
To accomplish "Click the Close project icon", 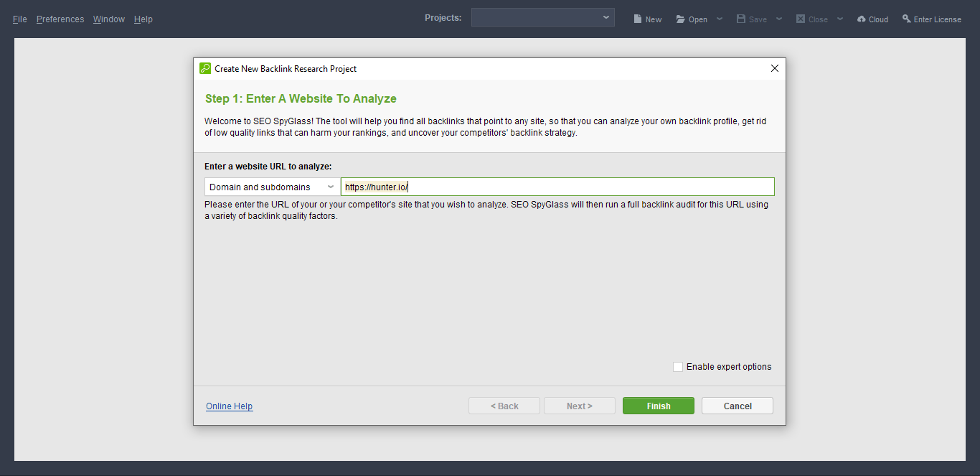I will pos(801,19).
